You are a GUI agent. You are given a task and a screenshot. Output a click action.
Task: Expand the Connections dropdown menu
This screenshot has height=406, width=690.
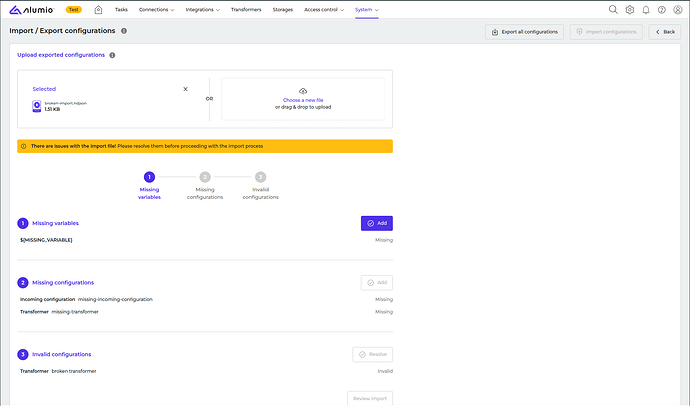(x=157, y=10)
